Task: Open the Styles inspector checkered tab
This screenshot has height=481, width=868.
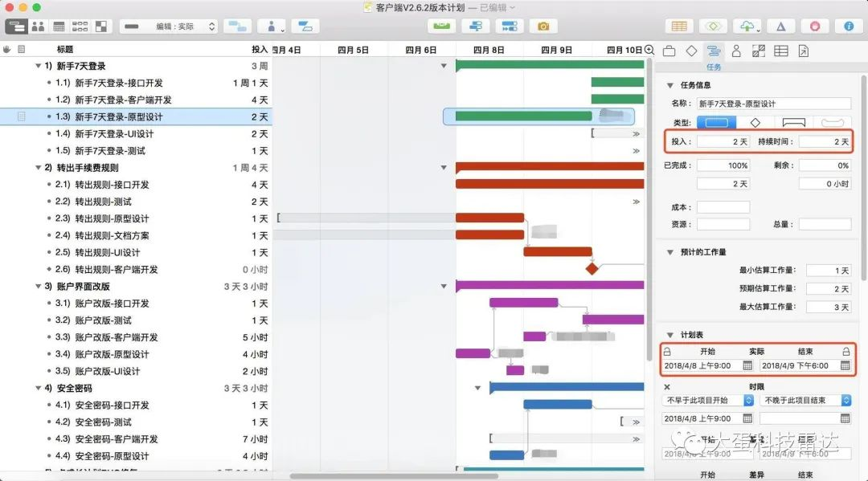Action: 759,51
